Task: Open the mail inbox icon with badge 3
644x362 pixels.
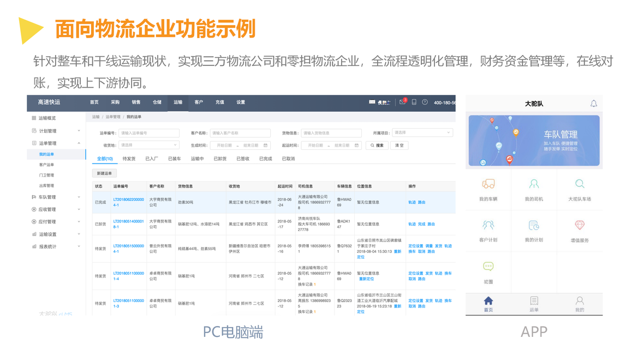Action: 403,102
